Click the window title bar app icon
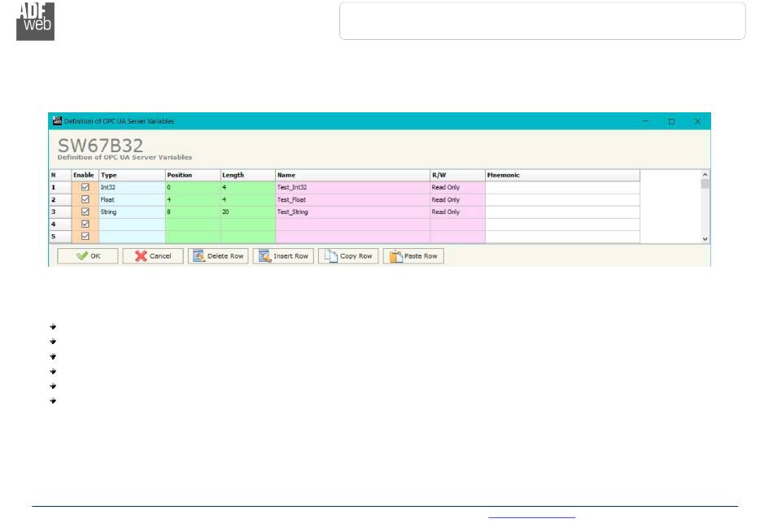This screenshot has height=532, width=773. pyautogui.click(x=57, y=120)
